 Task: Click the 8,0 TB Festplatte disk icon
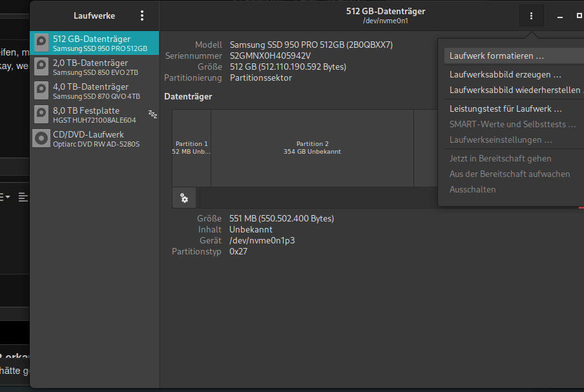(x=41, y=114)
